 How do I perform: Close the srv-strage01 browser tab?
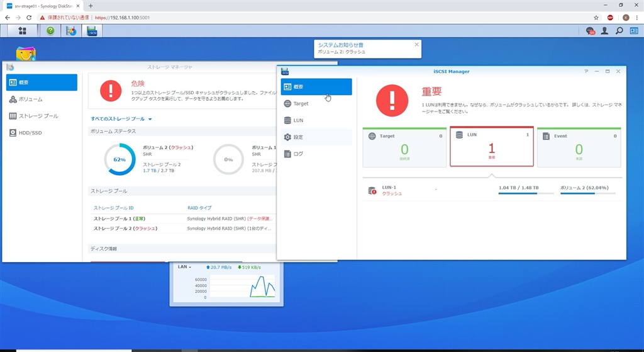[x=78, y=6]
